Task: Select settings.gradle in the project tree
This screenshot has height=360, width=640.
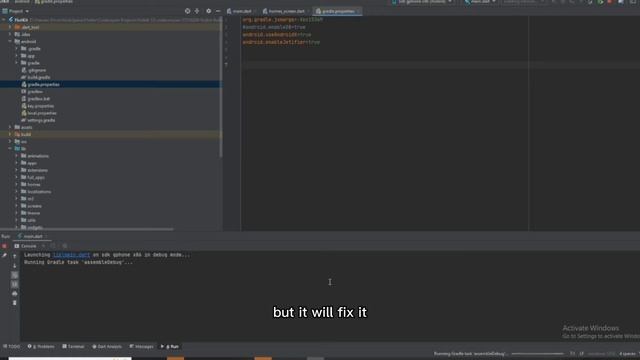Action: [41, 120]
